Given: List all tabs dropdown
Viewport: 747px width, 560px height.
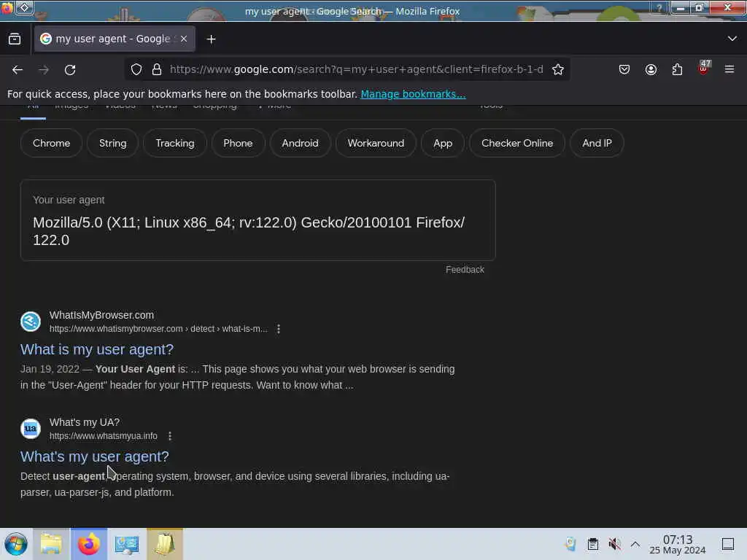Looking at the screenshot, I should [732, 39].
